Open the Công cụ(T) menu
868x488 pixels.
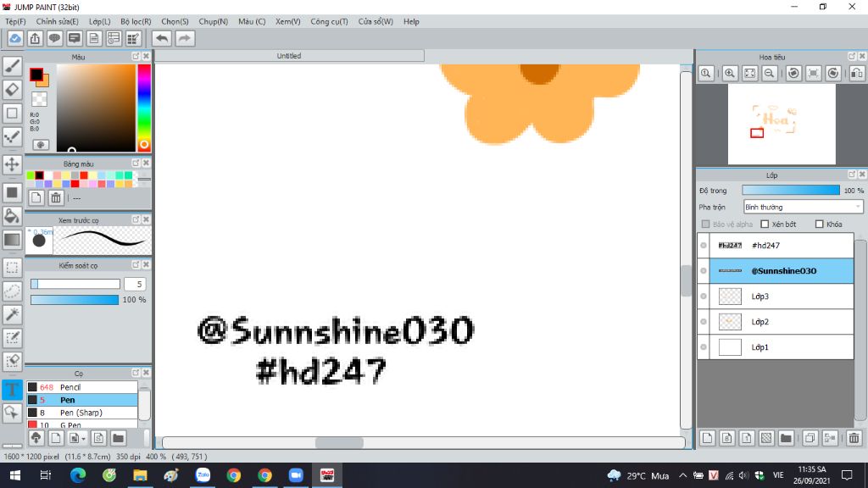coord(330,21)
